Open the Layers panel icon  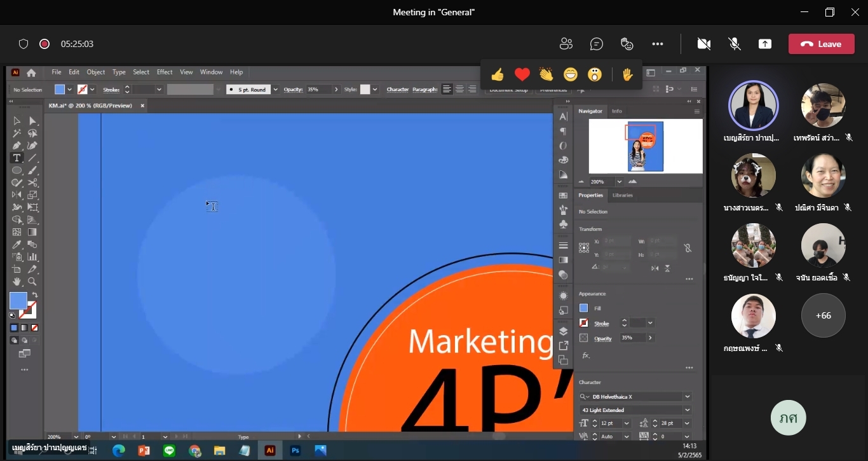(x=563, y=331)
